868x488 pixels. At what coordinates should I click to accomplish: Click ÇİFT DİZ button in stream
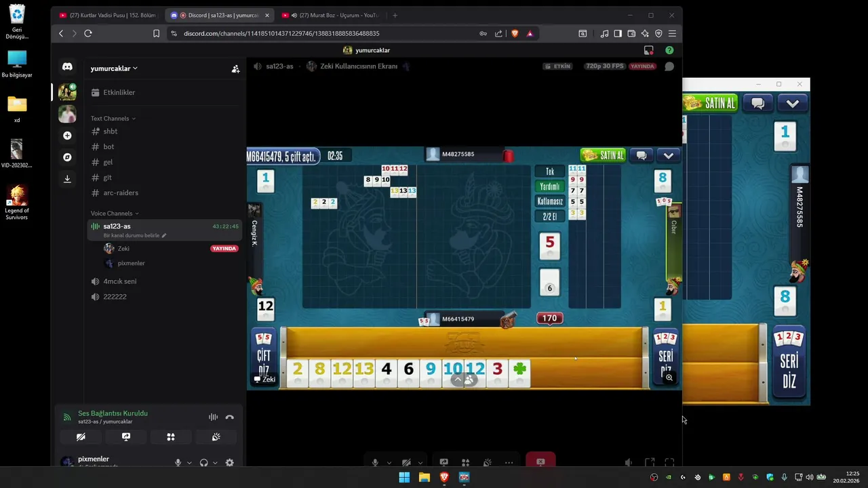click(x=263, y=357)
